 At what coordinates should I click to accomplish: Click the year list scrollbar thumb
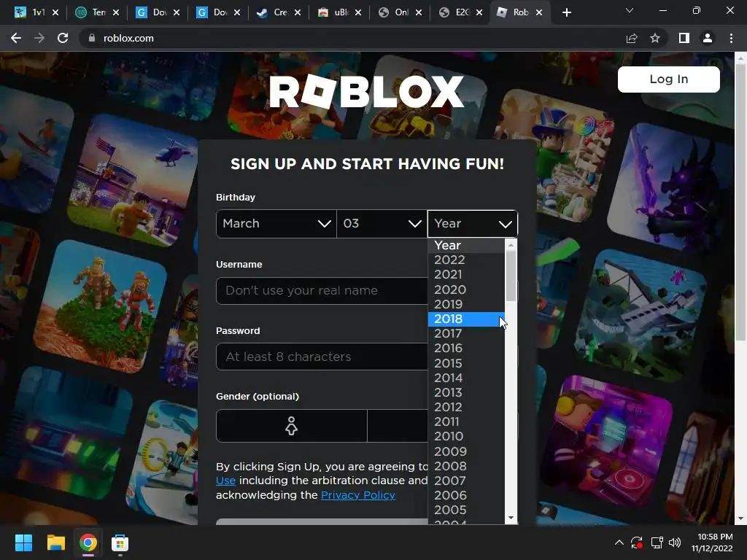click(511, 276)
